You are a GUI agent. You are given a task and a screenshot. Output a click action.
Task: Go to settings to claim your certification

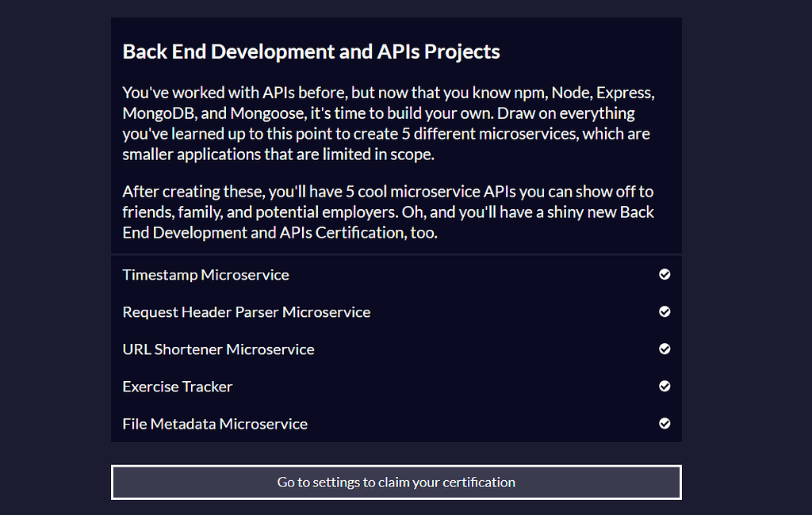pyautogui.click(x=396, y=482)
